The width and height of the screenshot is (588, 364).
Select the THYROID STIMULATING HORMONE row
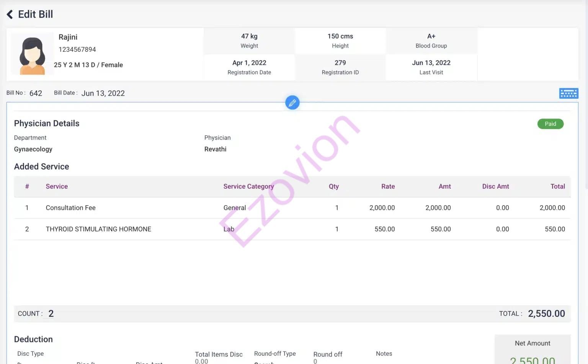point(98,229)
